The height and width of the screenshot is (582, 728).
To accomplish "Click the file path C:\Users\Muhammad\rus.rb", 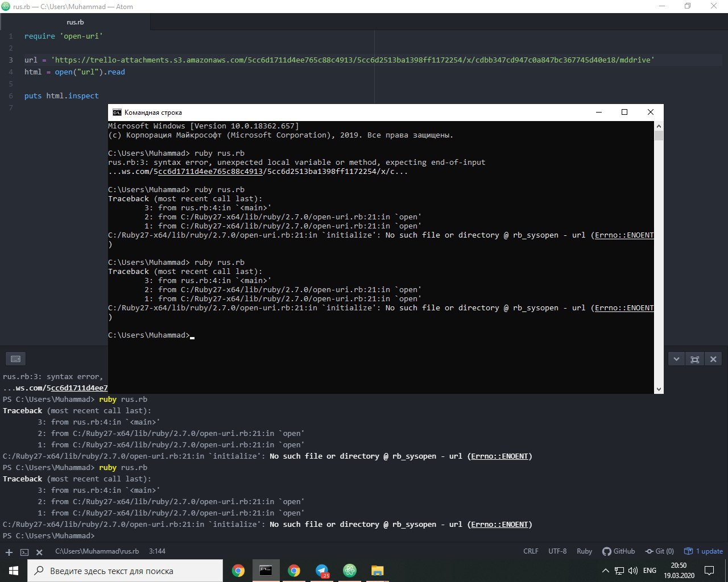I will pos(97,551).
